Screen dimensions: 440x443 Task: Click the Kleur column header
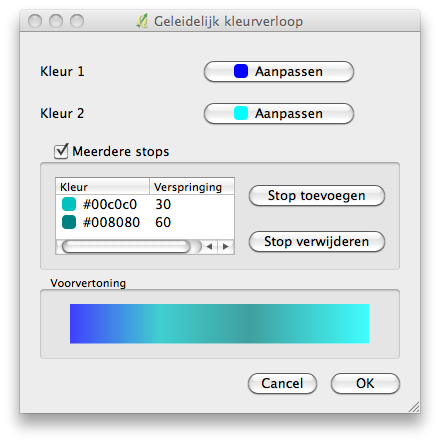pos(102,187)
